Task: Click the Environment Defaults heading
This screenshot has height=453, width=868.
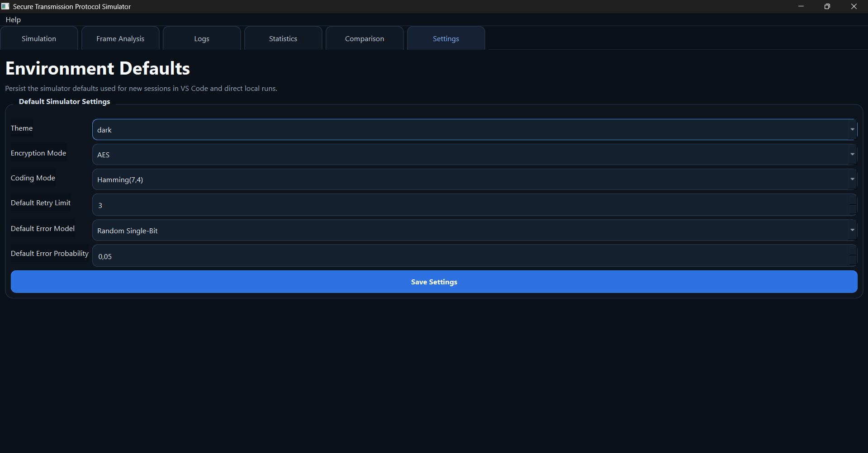Action: coord(98,68)
